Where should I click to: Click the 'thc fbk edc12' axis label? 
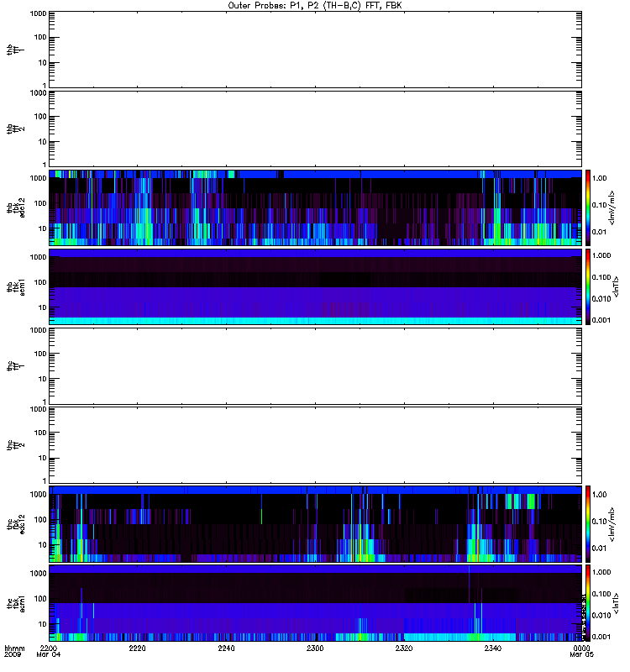(x=16, y=524)
